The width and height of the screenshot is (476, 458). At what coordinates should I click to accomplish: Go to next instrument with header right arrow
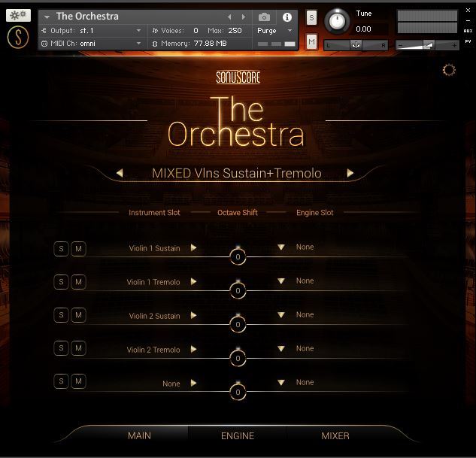[244, 17]
